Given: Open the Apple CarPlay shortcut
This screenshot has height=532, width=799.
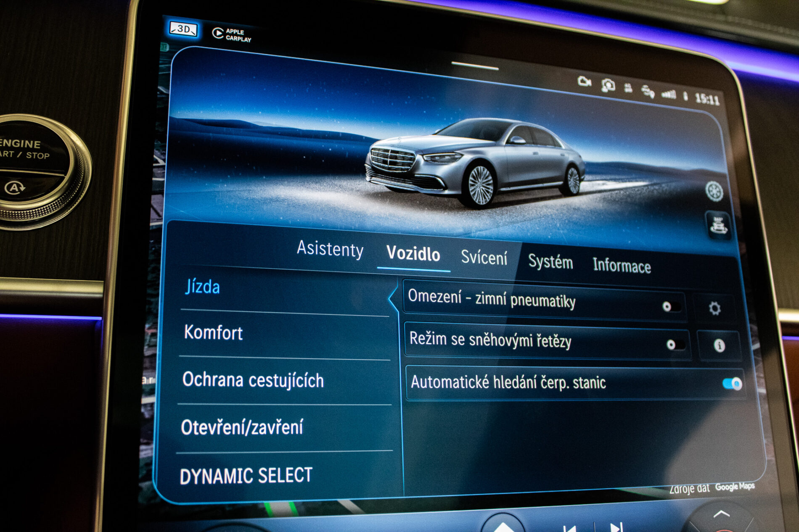Looking at the screenshot, I should (232, 34).
